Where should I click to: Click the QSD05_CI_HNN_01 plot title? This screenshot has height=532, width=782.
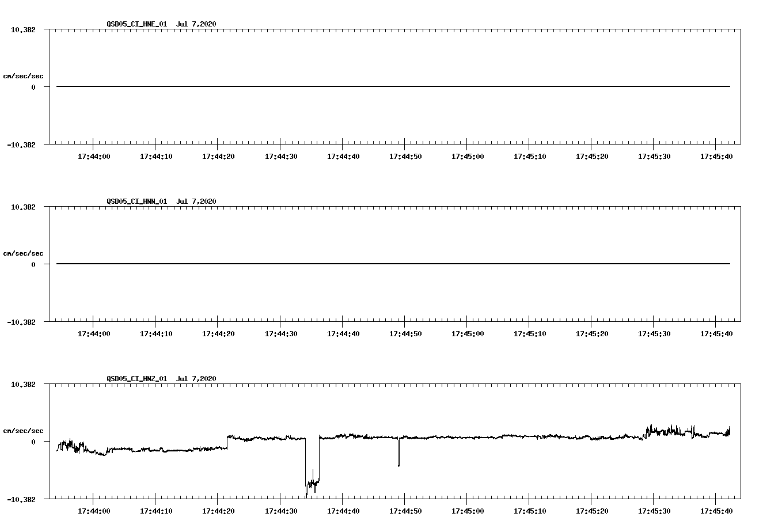162,202
